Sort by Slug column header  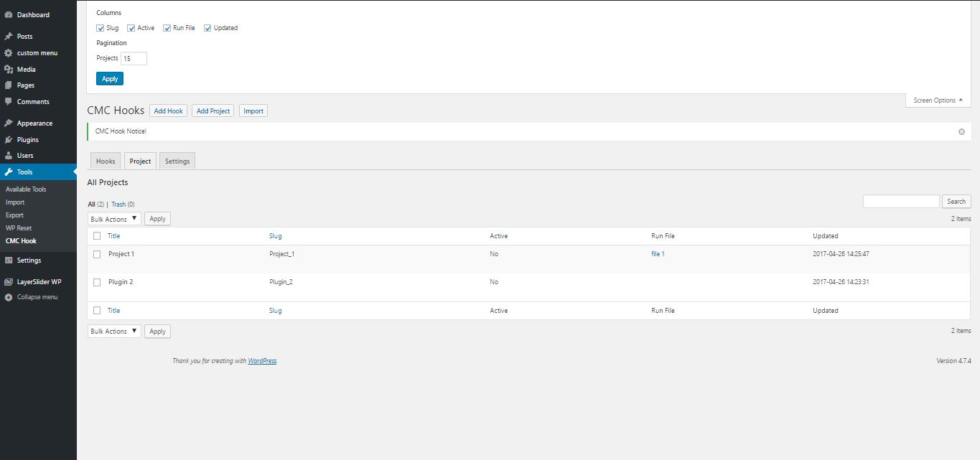tap(276, 236)
